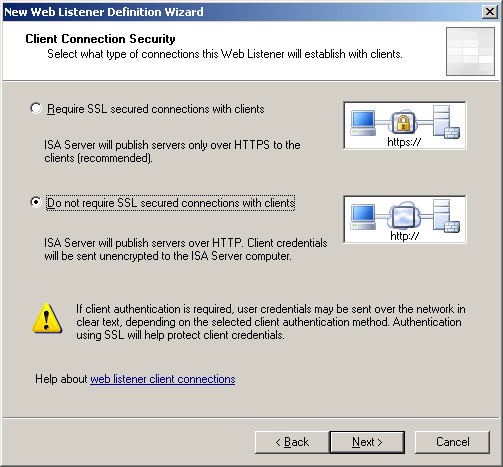The height and width of the screenshot is (467, 503).
Task: Click the wizard header graphic
Action: [470, 51]
